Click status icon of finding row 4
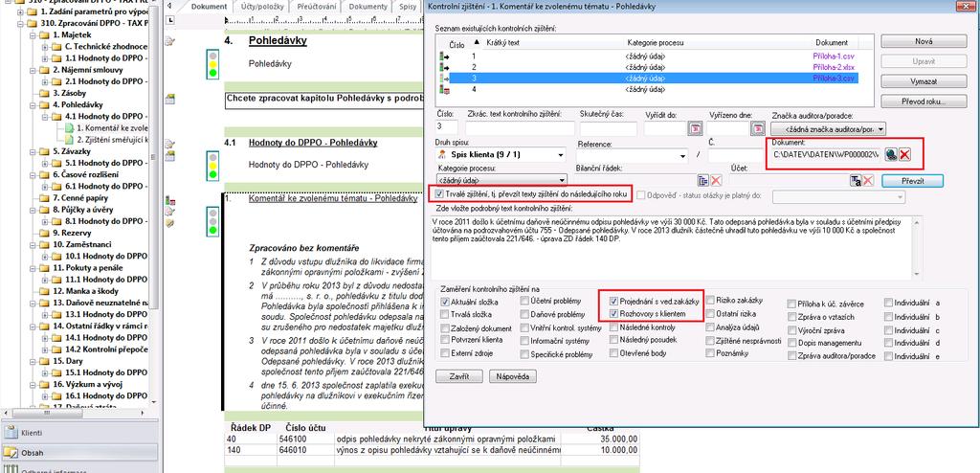980x473 pixels. pos(444,90)
